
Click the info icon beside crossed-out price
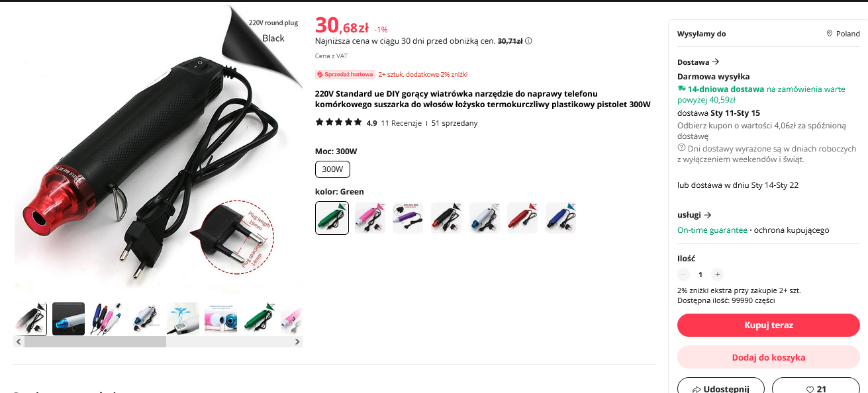528,41
